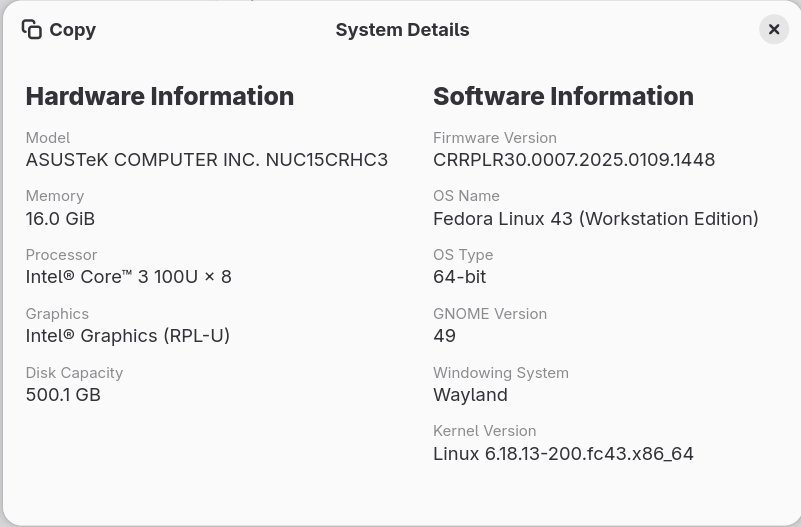Click the 500.1 GB disk capacity value
Screen dimensions: 801x527
pos(63,395)
